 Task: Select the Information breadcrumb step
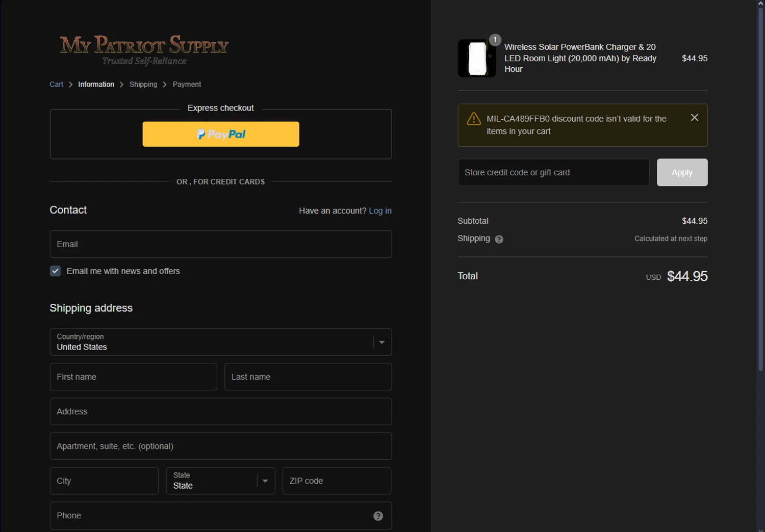pyautogui.click(x=96, y=85)
